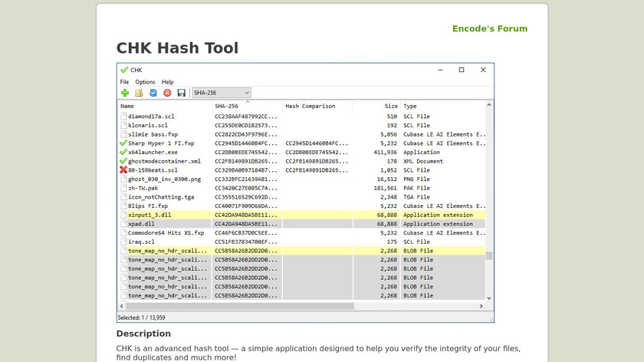Open the Options menu
The height and width of the screenshot is (362, 644).
(145, 82)
